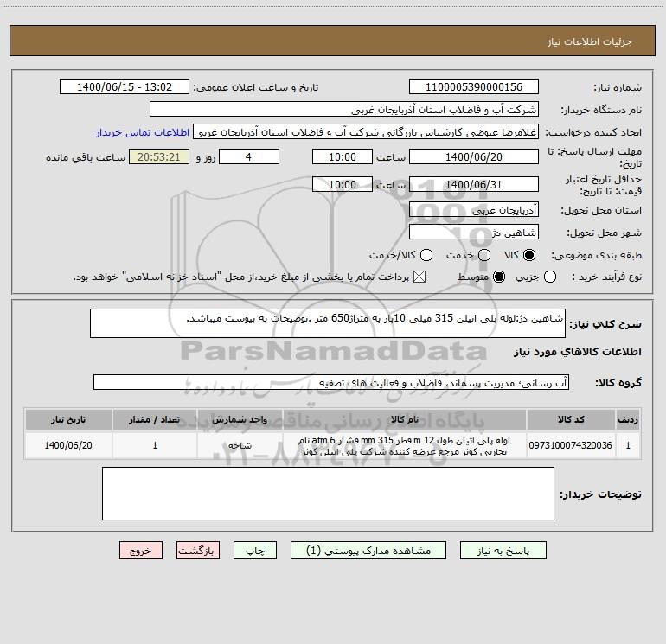Click the ردیف column header
This screenshot has width=666, height=644.
628,419
